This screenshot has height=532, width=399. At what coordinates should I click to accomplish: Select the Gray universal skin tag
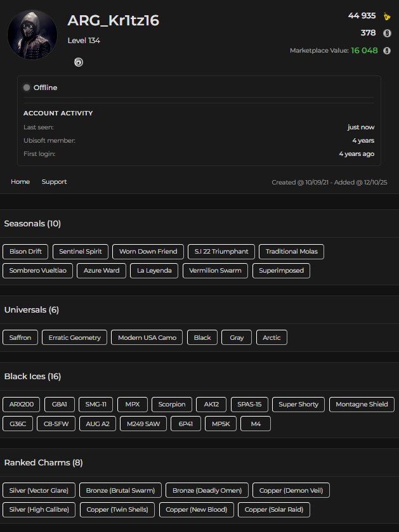point(237,337)
